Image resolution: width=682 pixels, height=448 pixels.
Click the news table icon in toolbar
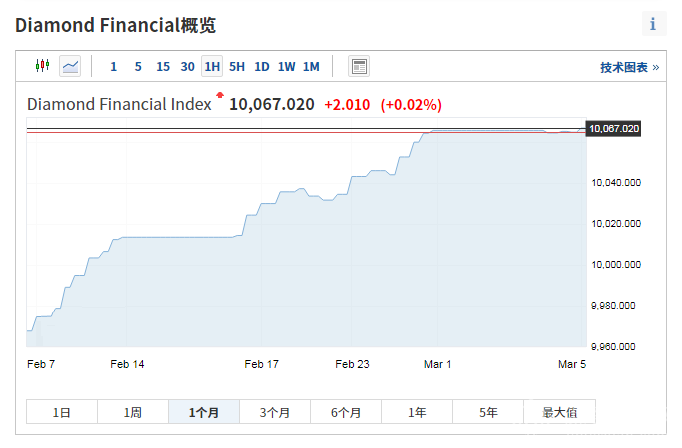point(359,66)
